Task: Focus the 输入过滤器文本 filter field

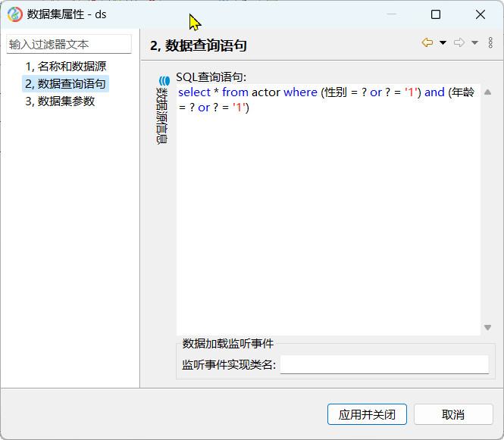Action: click(69, 44)
